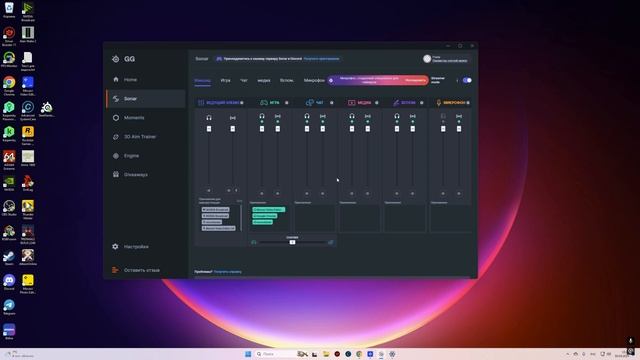Toggle streamer mode switch at top right
This screenshot has width=640, height=360.
pyautogui.click(x=467, y=80)
